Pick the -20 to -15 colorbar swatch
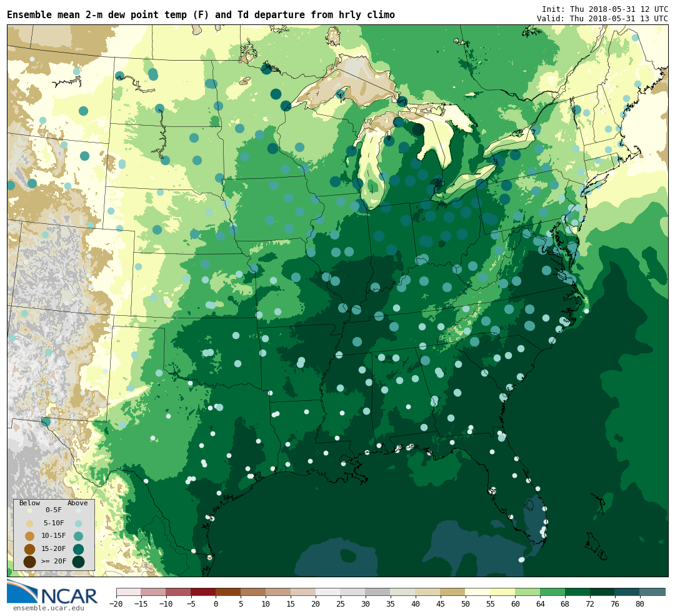The height and width of the screenshot is (616, 675). pos(129,592)
